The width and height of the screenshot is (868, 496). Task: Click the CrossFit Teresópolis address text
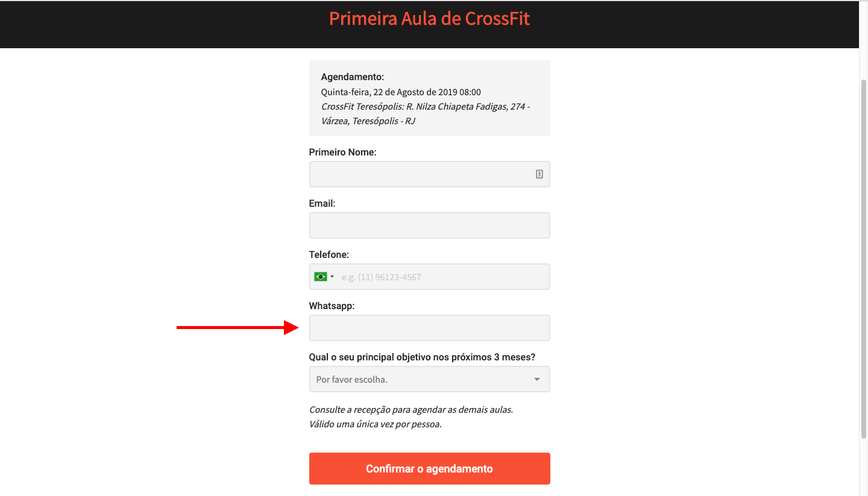(425, 114)
